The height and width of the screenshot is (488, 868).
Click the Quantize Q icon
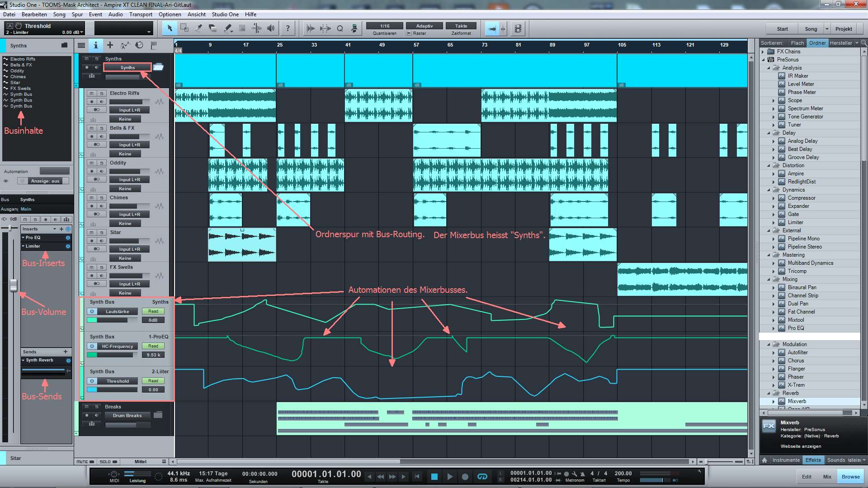tap(340, 28)
